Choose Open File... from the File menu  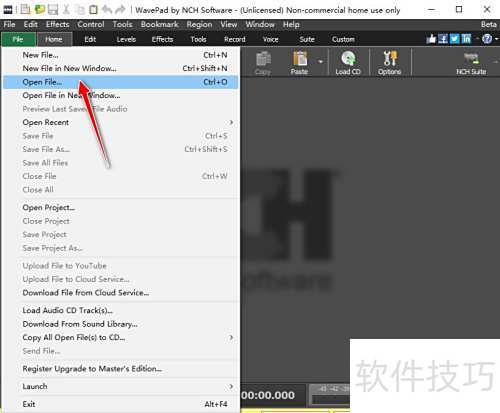coord(121,82)
